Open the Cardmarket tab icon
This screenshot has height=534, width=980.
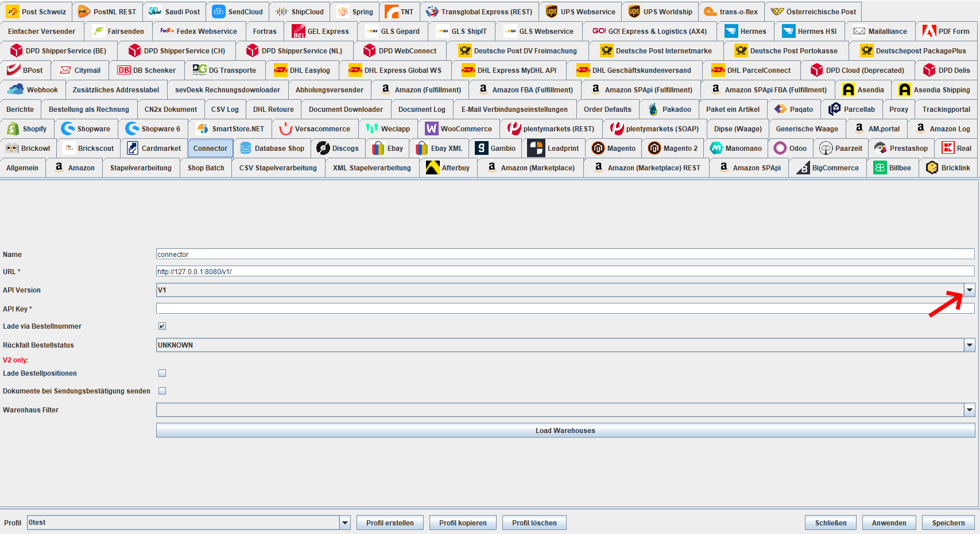coord(133,148)
